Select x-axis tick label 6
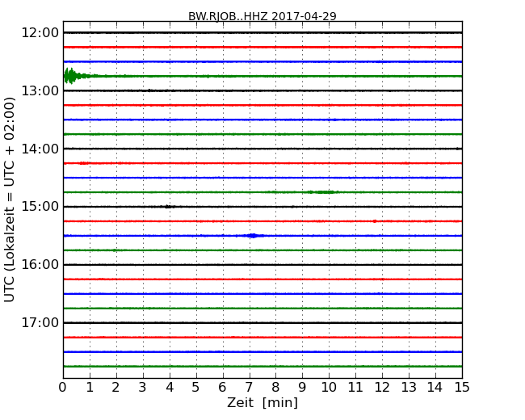The image size is (525, 420). (222, 388)
